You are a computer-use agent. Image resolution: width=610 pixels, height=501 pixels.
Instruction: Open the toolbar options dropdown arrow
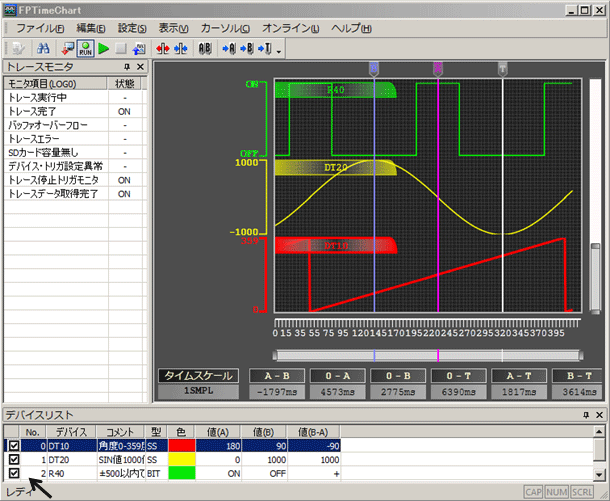[280, 50]
